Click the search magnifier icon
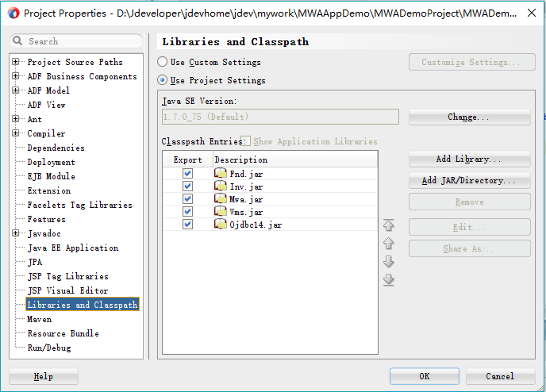 tap(17, 41)
